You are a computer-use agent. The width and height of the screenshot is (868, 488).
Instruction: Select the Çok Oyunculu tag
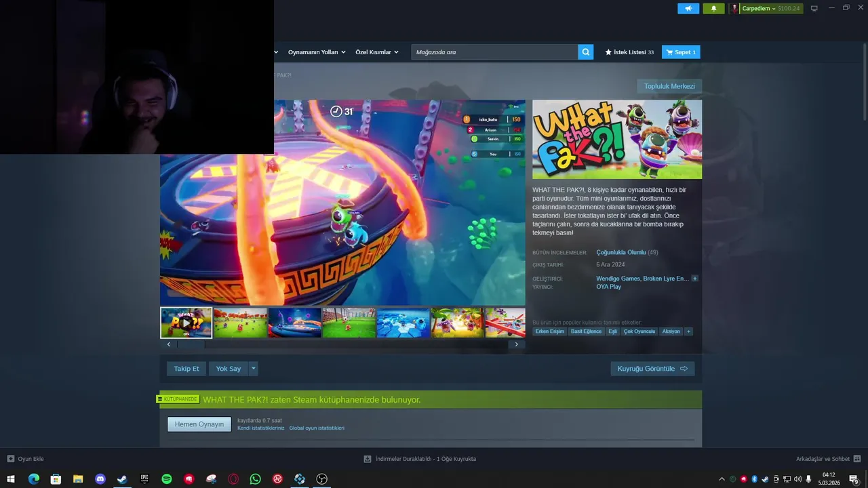click(x=639, y=331)
